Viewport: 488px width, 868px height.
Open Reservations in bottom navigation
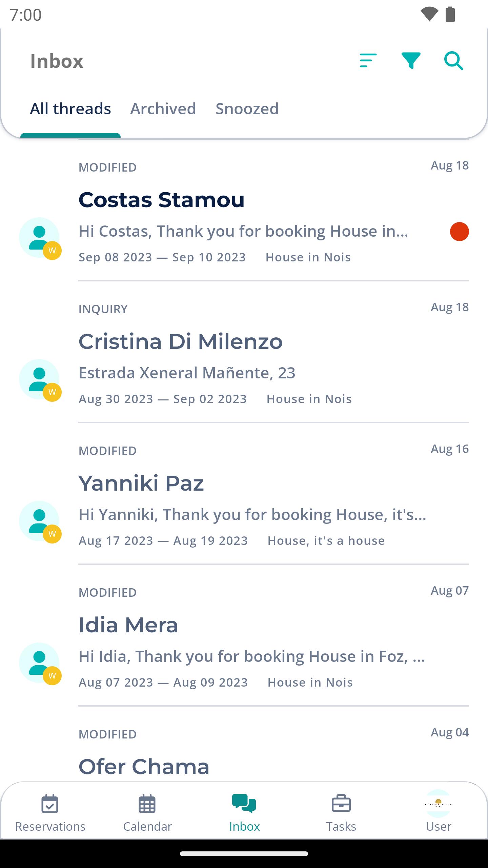click(x=50, y=813)
